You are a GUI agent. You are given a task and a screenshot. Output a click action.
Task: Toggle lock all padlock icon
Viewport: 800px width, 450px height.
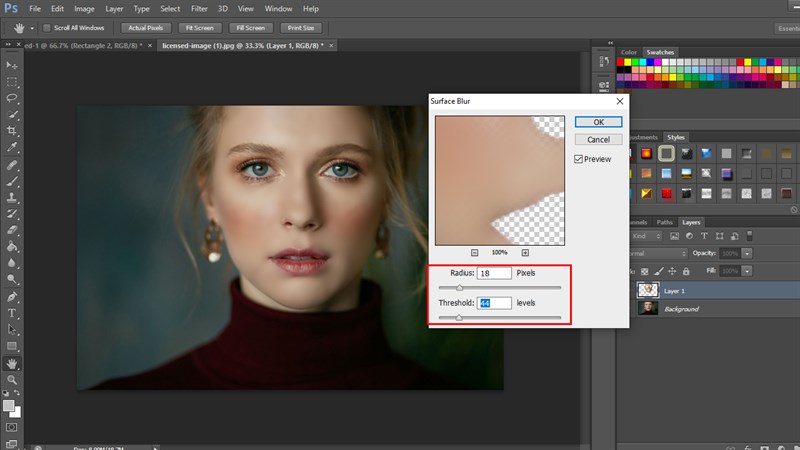point(686,271)
